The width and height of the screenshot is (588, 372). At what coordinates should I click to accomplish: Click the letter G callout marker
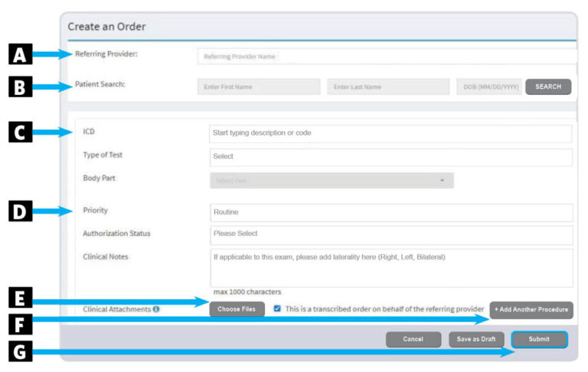pyautogui.click(x=21, y=352)
